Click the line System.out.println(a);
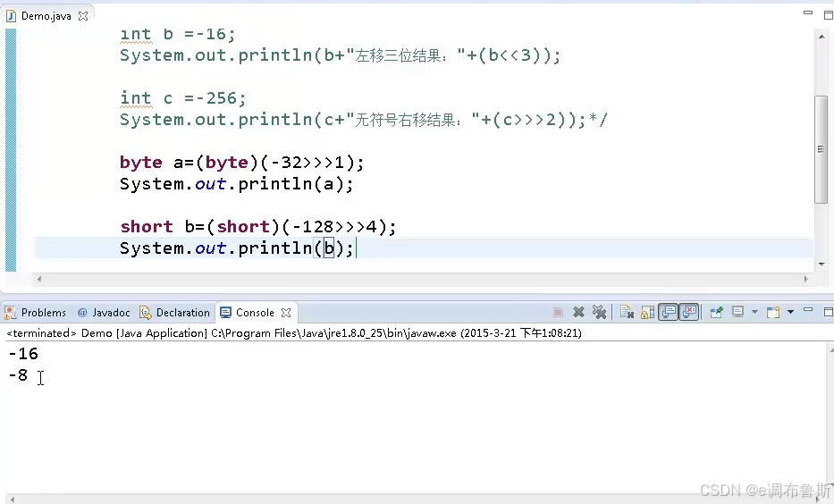 click(x=237, y=184)
